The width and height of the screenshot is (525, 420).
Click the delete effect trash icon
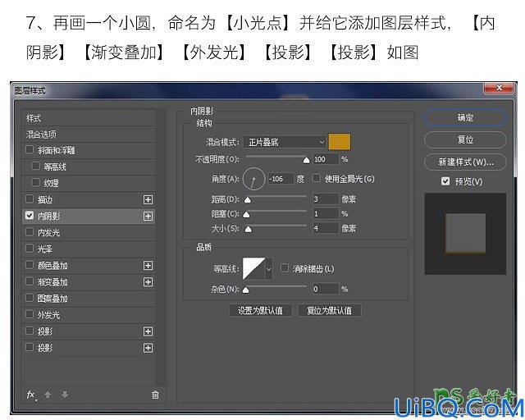tap(155, 395)
